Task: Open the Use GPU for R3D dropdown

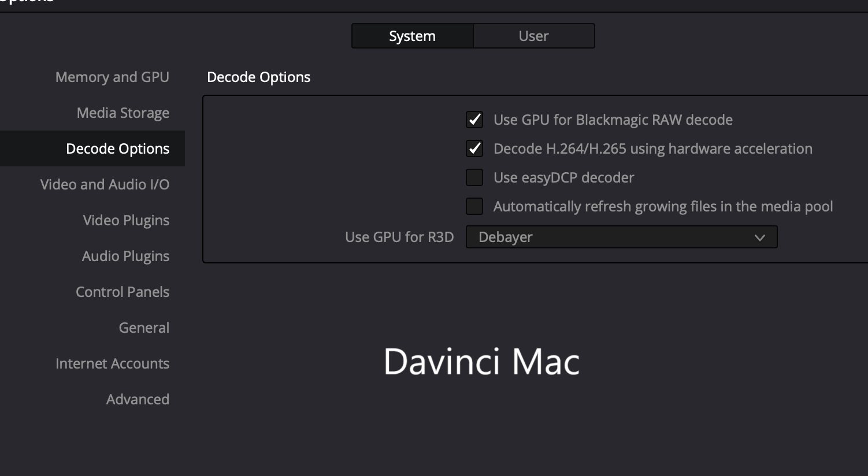Action: click(621, 237)
